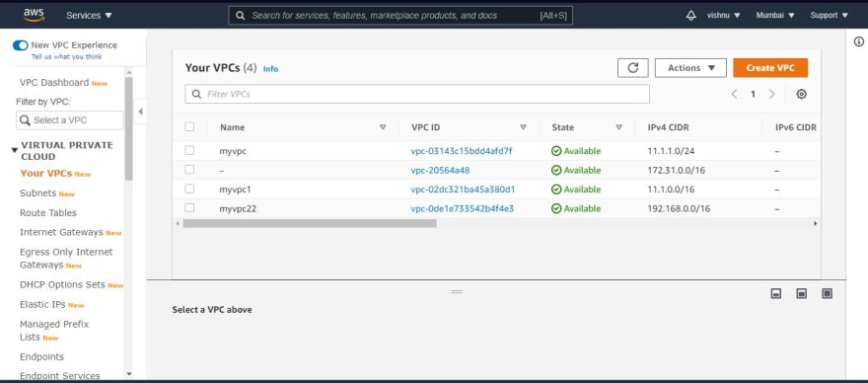Screen dimensions: 868x383
Task: Maximize details pane with rightmost layout icon
Action: (x=827, y=294)
